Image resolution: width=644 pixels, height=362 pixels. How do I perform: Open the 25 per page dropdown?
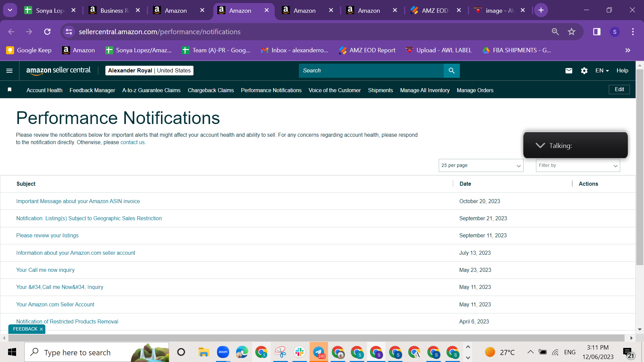[x=481, y=166]
